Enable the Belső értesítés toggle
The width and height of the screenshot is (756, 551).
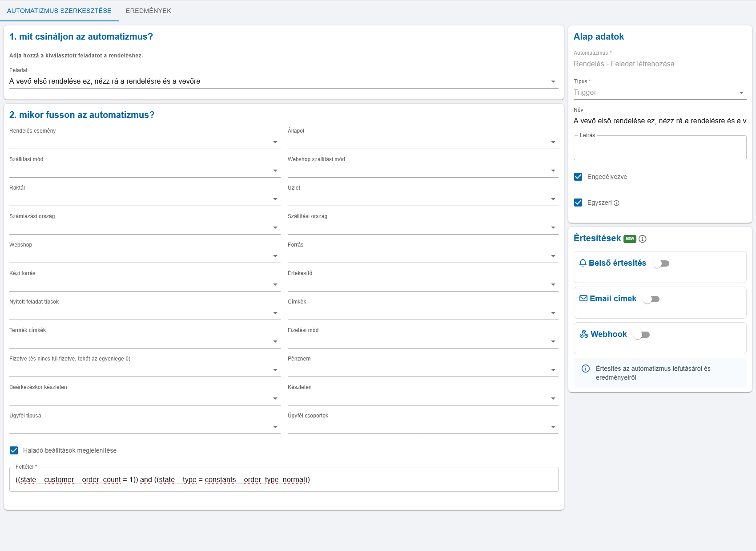point(661,263)
